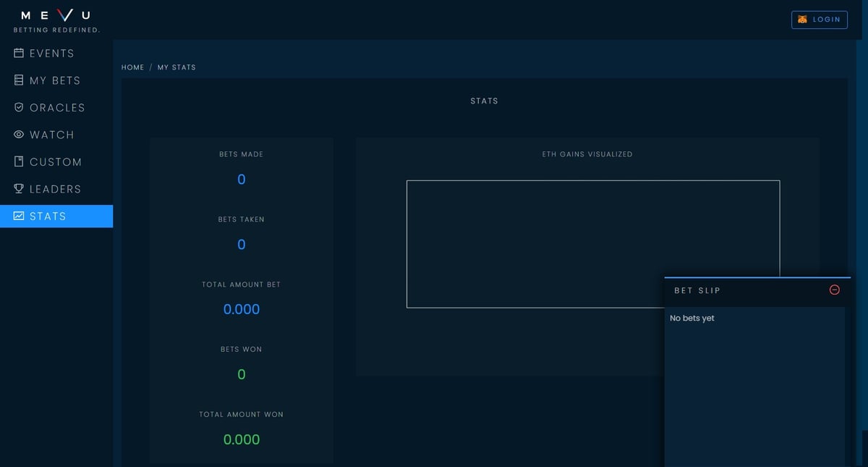Click the Total Amount Bet value
This screenshot has height=467, width=868.
click(x=241, y=309)
